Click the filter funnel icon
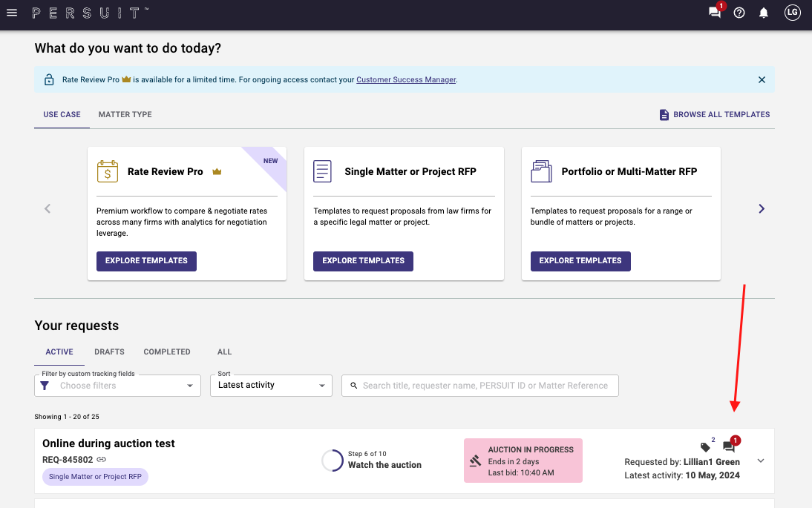Screen dimensions: 812x508 (45, 386)
